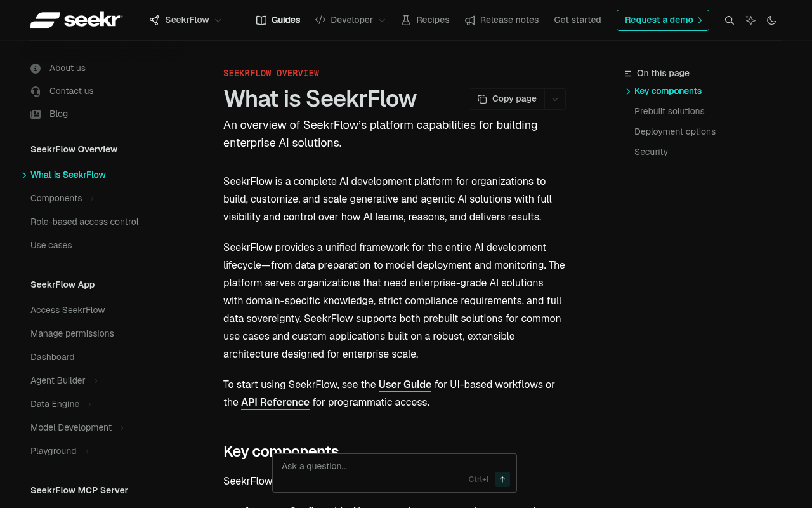Go to Get started
This screenshot has width=812, height=508.
(x=577, y=20)
